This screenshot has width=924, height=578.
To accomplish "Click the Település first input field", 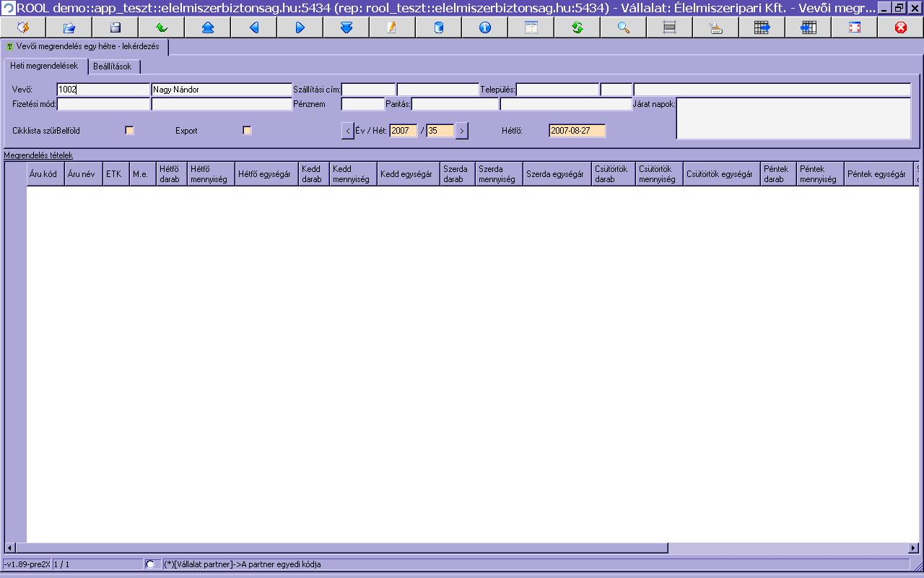I will 558,90.
